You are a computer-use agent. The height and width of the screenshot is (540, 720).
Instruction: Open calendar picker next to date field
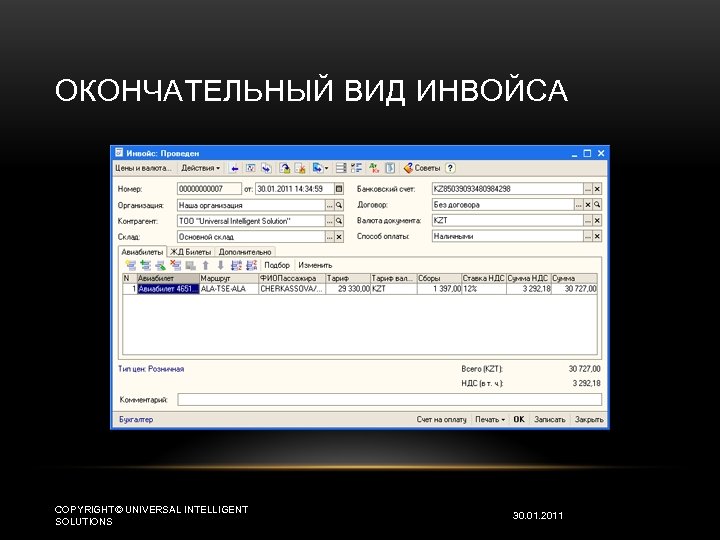click(x=339, y=189)
